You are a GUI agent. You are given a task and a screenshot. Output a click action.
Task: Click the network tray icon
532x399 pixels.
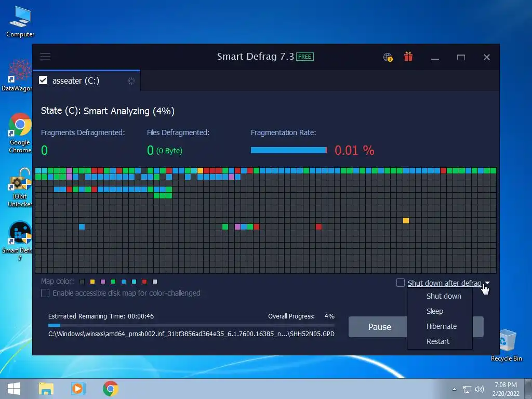[467, 389]
